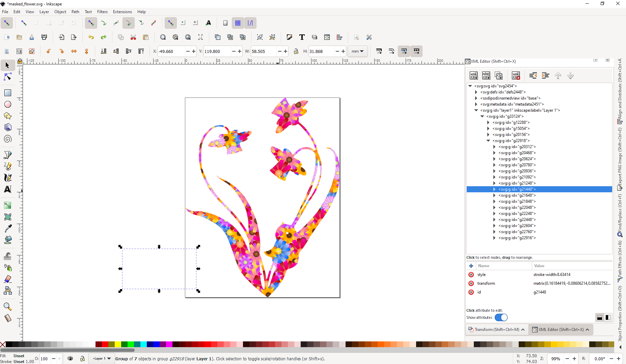Expand the selected g21448 node
This screenshot has height=364, width=626.
494,189
